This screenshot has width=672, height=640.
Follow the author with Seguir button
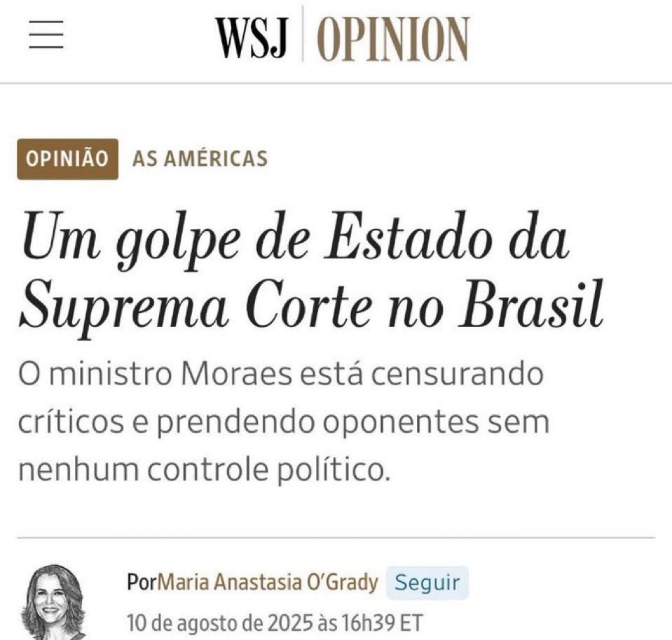click(427, 583)
